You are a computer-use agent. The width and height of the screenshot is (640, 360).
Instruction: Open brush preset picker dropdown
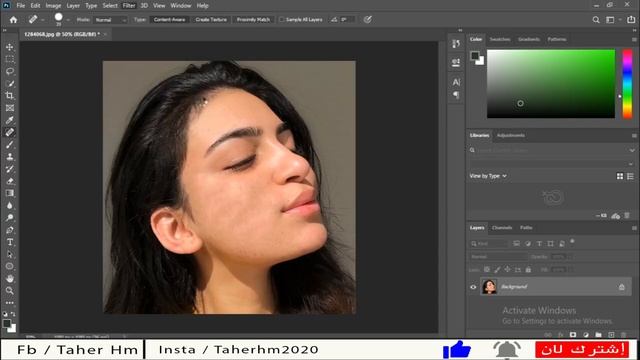(x=68, y=20)
